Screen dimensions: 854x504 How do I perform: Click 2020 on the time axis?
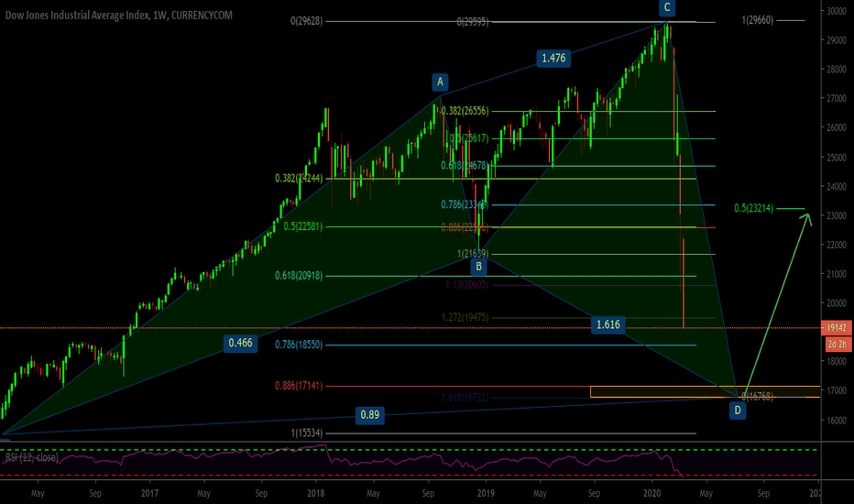coord(651,493)
